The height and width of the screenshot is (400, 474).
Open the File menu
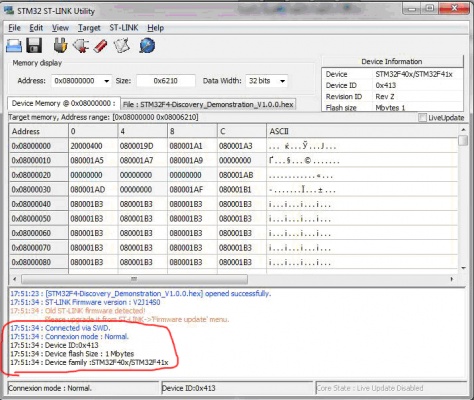click(14, 28)
